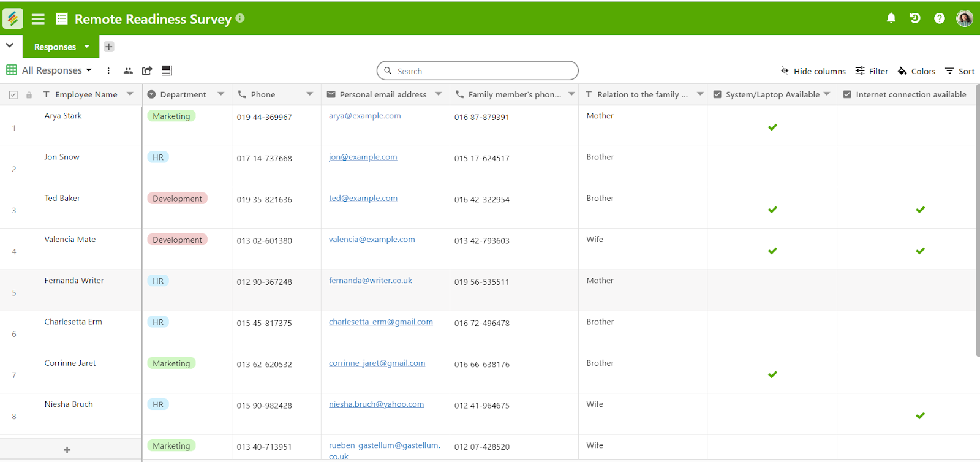
Task: Open the help question mark
Action: [x=940, y=18]
